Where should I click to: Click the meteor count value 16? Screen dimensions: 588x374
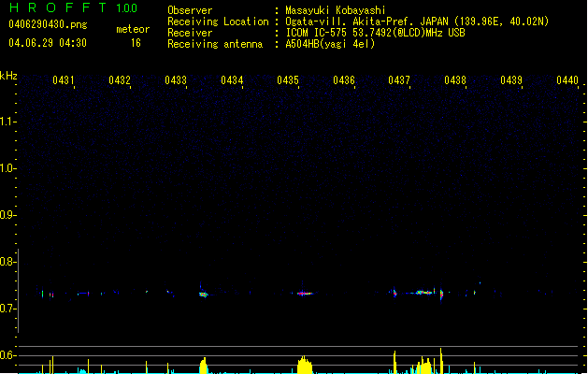tap(136, 43)
